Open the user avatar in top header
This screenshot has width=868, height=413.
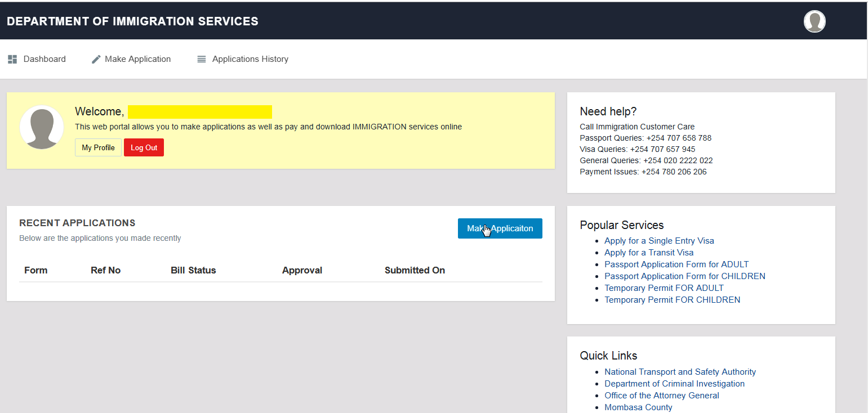point(814,21)
